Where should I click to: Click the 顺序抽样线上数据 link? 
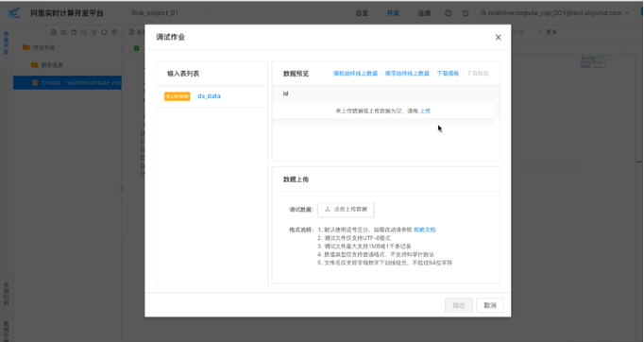tap(407, 74)
